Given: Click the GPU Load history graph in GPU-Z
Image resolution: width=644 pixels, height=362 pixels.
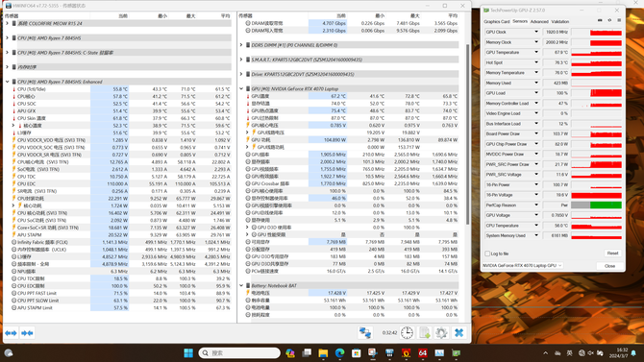Looking at the screenshot, I should (x=596, y=93).
